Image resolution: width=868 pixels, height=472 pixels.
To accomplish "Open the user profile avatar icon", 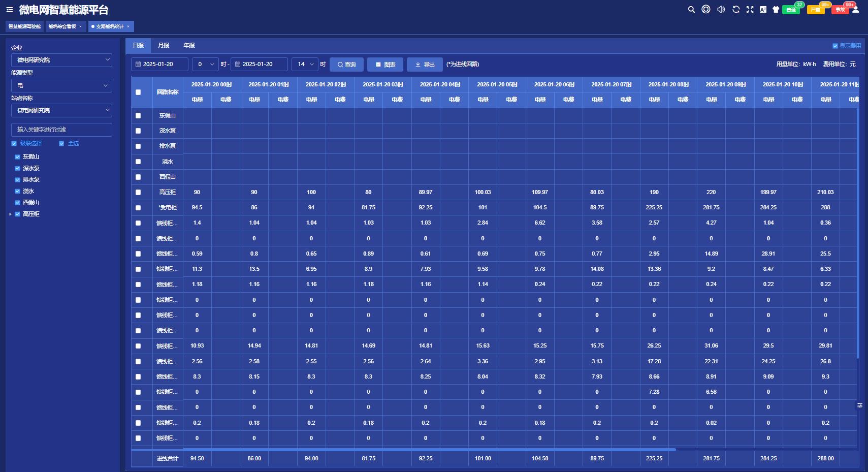I will [855, 10].
